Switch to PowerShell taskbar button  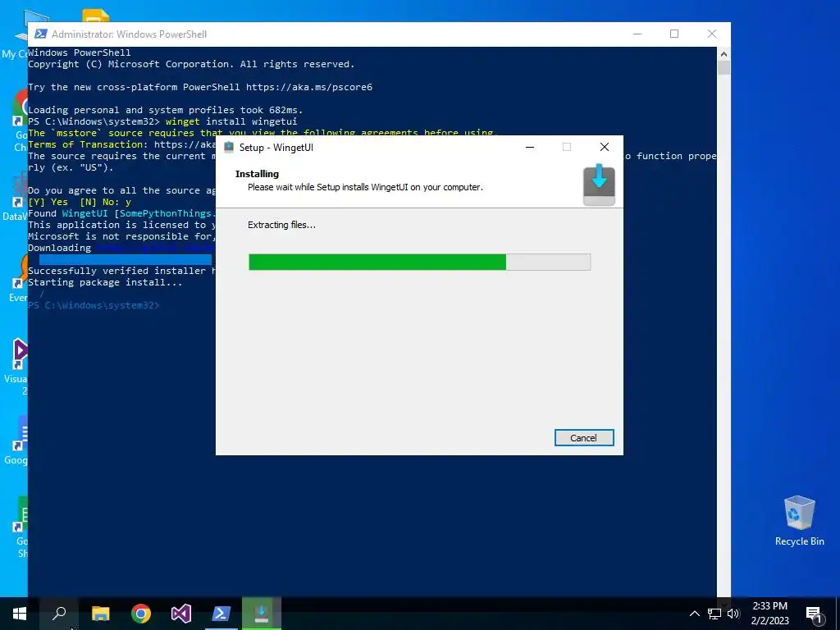point(221,614)
